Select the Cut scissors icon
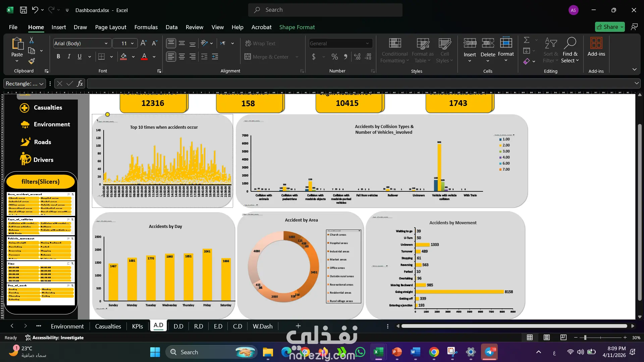The image size is (644, 362). click(x=32, y=40)
